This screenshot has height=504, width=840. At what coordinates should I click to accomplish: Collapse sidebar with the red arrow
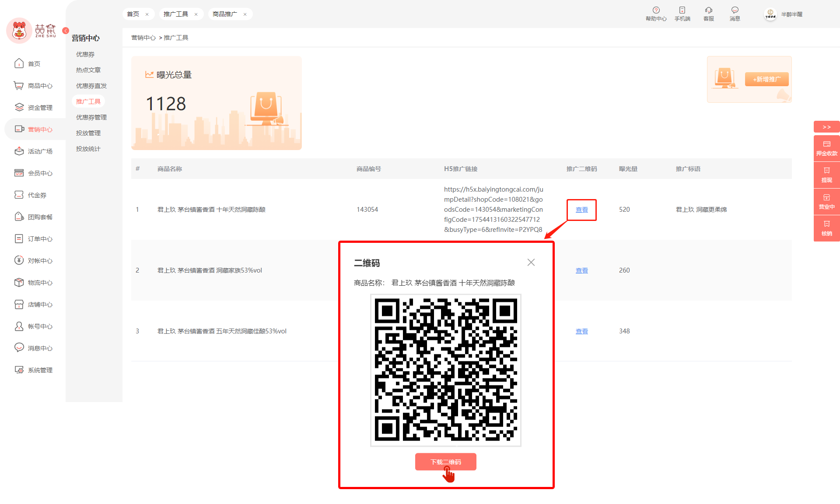click(x=66, y=31)
